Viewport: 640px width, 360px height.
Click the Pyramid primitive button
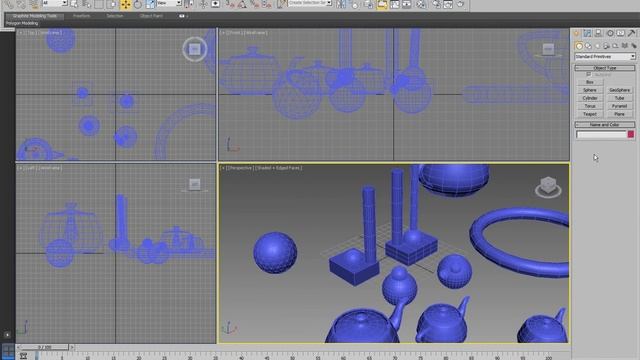620,106
